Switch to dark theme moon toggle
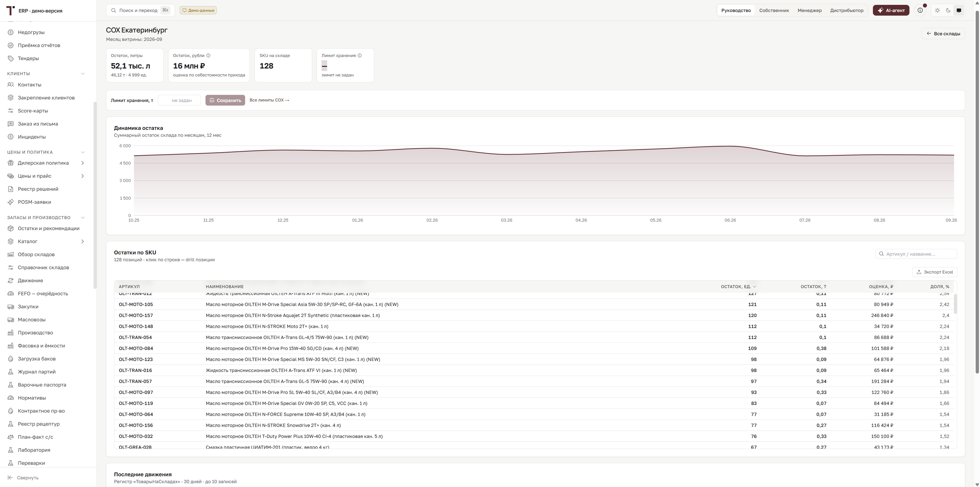 pyautogui.click(x=948, y=10)
